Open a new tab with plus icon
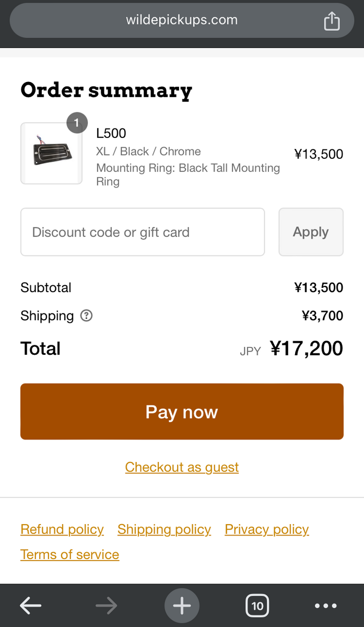Image resolution: width=364 pixels, height=627 pixels. pos(182,606)
